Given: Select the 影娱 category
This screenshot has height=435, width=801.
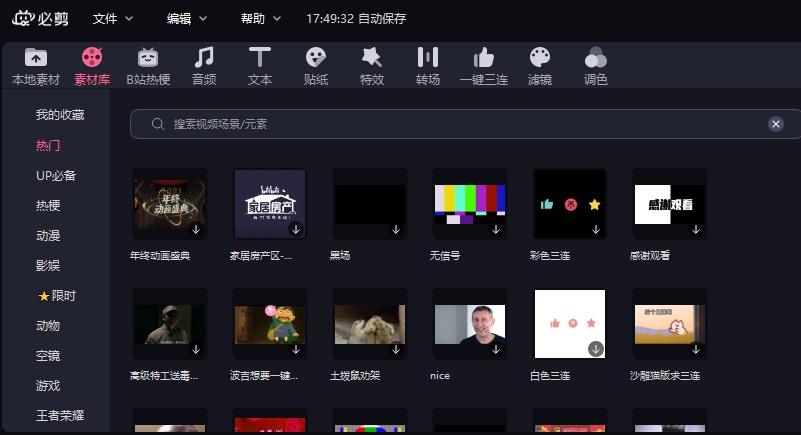Looking at the screenshot, I should [x=48, y=265].
